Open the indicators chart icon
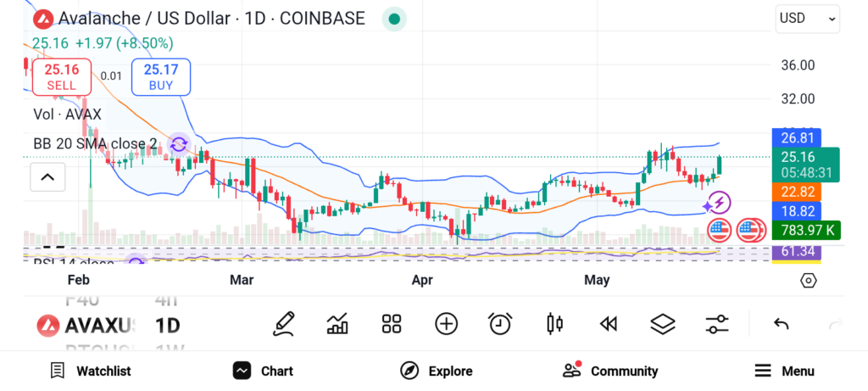The width and height of the screenshot is (868, 391). [337, 323]
